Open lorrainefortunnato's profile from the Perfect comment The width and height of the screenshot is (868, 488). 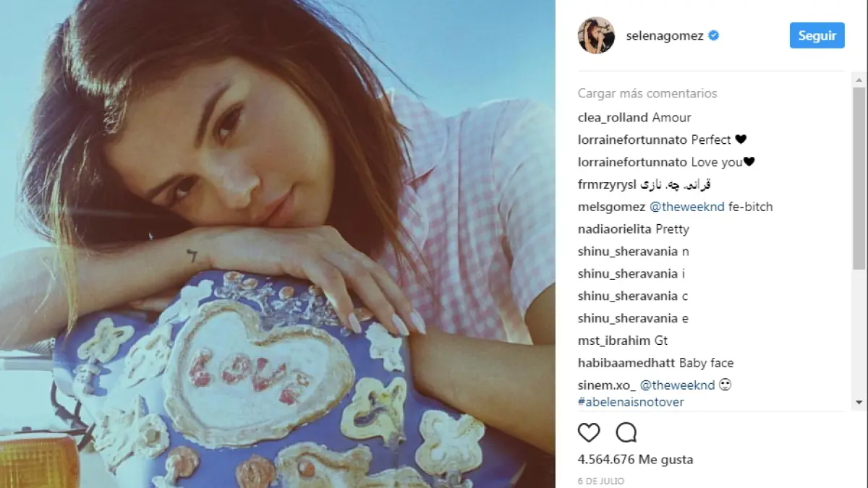pos(633,140)
